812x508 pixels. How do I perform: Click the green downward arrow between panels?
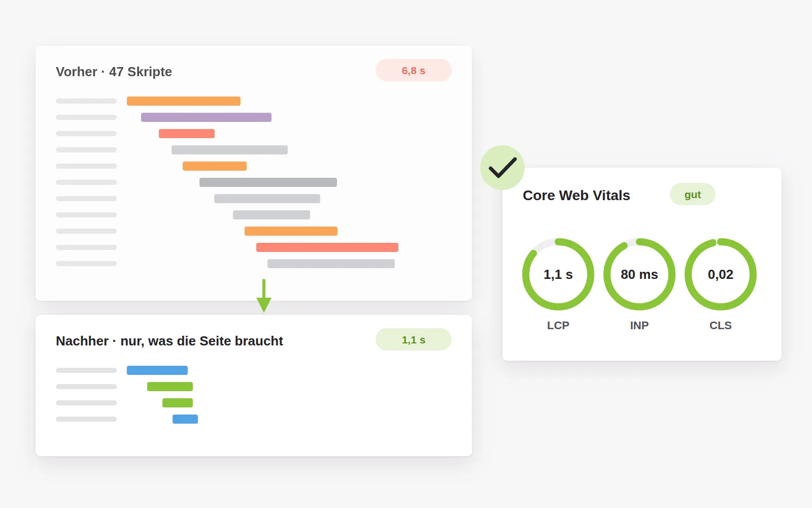click(x=264, y=296)
